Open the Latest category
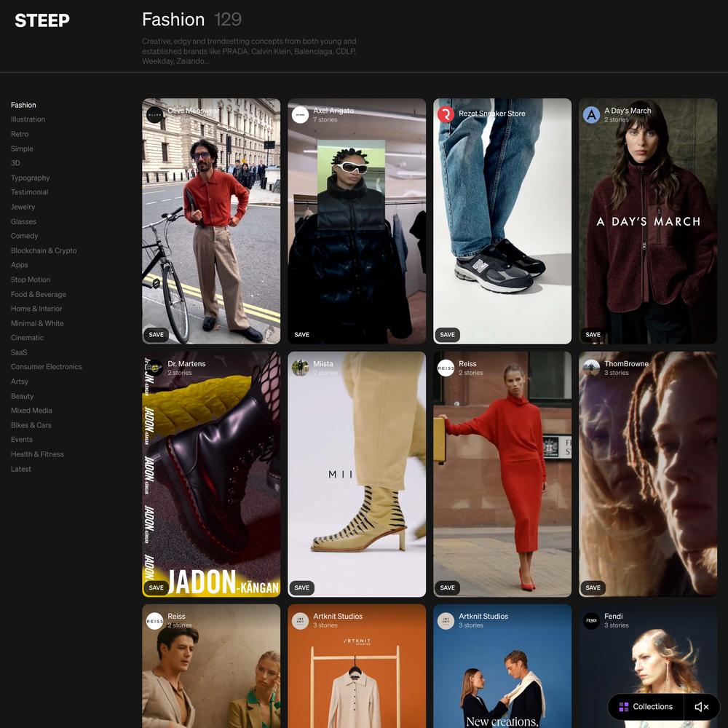Image resolution: width=728 pixels, height=728 pixels. pyautogui.click(x=21, y=470)
